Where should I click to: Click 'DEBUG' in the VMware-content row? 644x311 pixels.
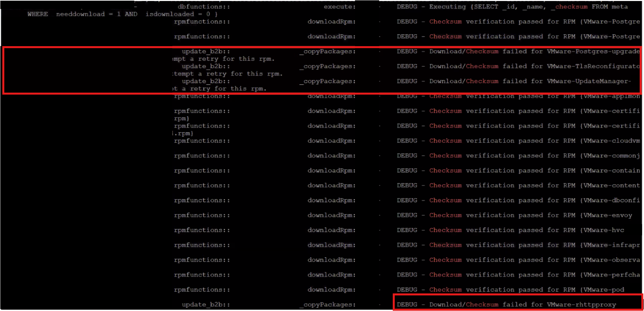(x=407, y=186)
